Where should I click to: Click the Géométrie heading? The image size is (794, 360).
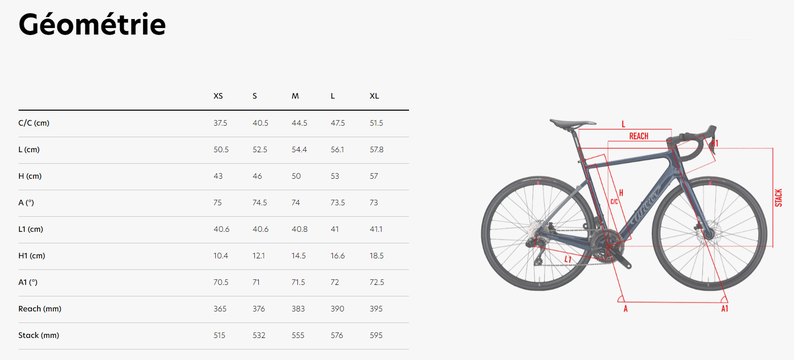point(92,25)
